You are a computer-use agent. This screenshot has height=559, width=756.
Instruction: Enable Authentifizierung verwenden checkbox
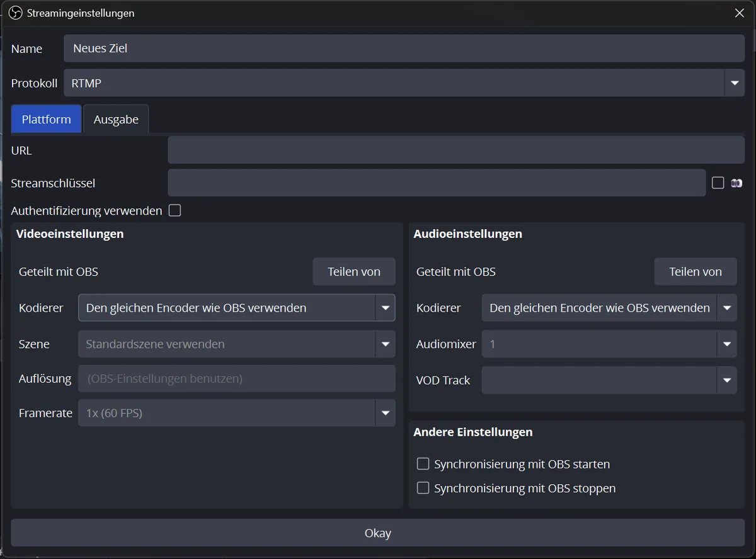[x=175, y=210]
